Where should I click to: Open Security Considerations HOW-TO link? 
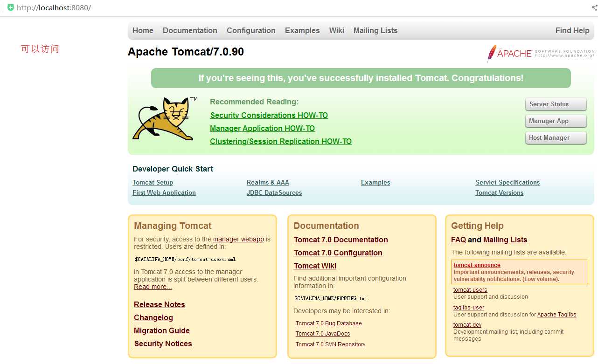click(269, 116)
